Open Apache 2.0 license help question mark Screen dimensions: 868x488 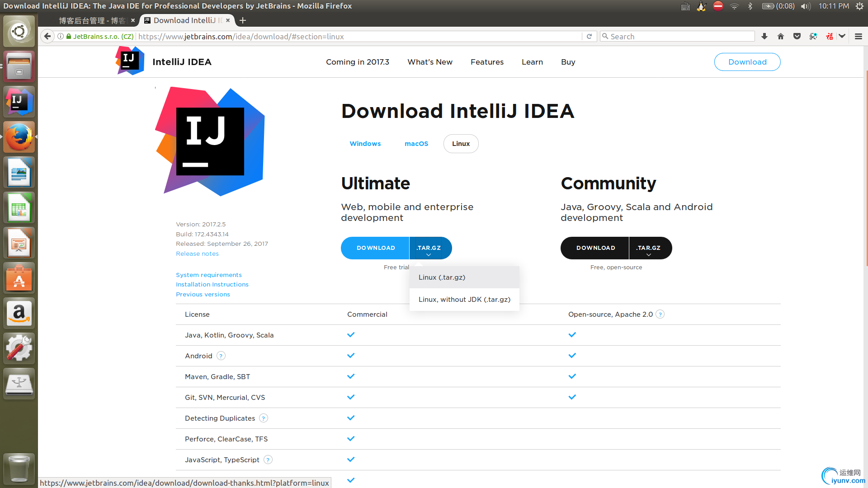tap(660, 314)
